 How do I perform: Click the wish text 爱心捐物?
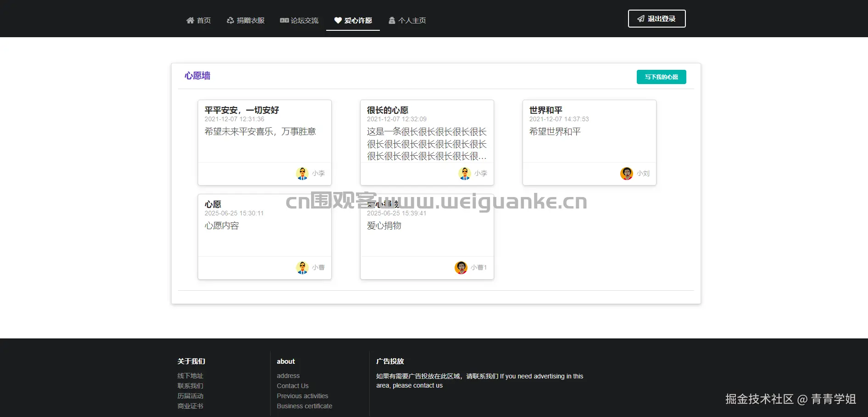tap(384, 226)
